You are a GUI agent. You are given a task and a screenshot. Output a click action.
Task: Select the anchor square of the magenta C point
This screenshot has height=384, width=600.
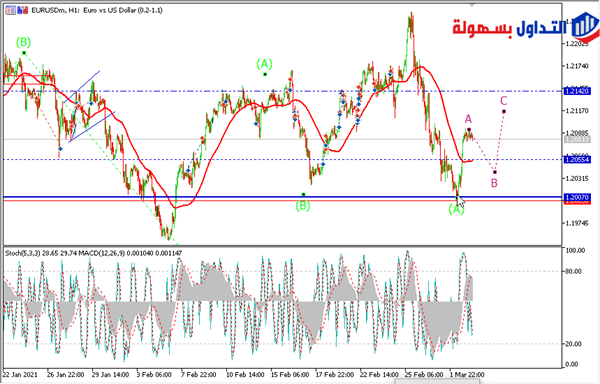504,112
